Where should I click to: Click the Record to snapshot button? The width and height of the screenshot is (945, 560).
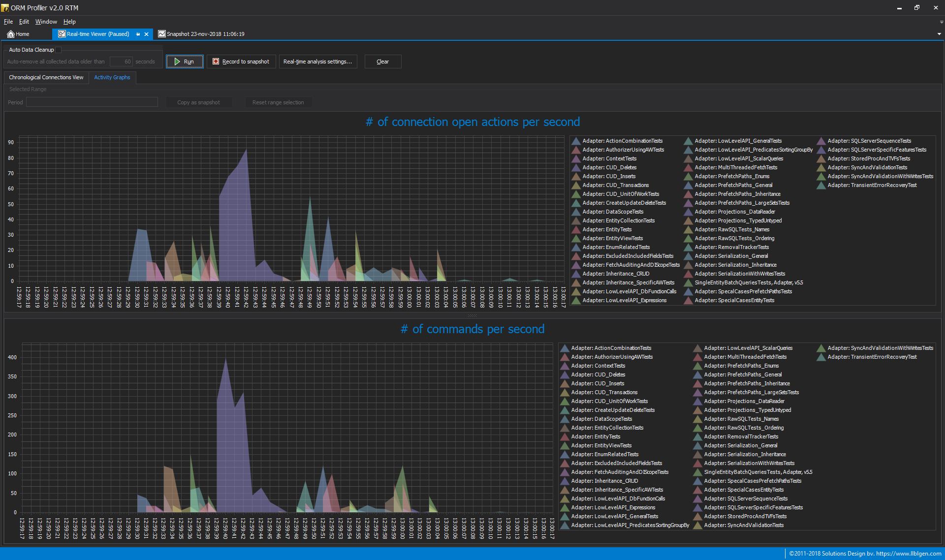coord(241,62)
